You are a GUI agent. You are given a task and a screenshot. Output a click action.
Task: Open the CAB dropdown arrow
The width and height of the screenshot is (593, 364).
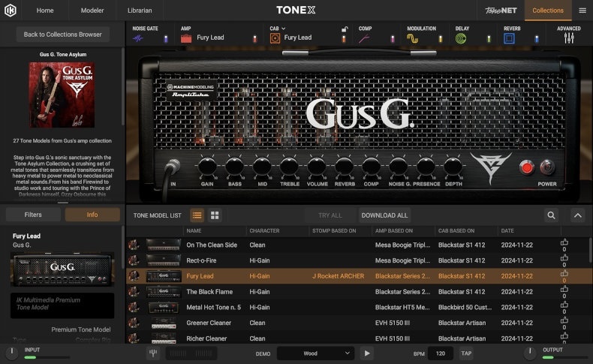(283, 29)
